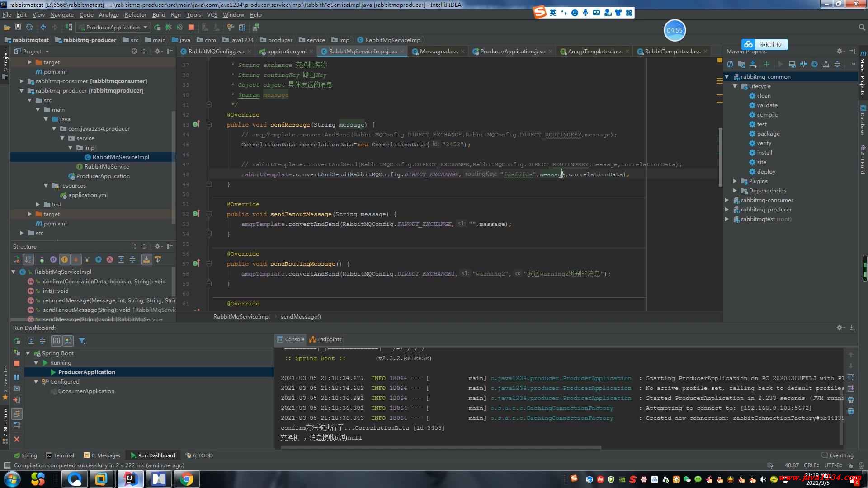Click the clear console trash icon
The height and width of the screenshot is (488, 868).
click(851, 411)
